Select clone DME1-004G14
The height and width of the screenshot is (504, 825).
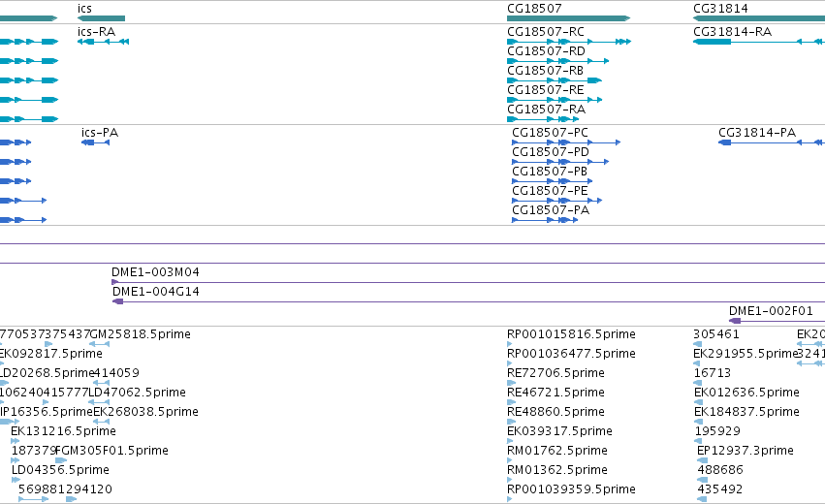click(156, 292)
